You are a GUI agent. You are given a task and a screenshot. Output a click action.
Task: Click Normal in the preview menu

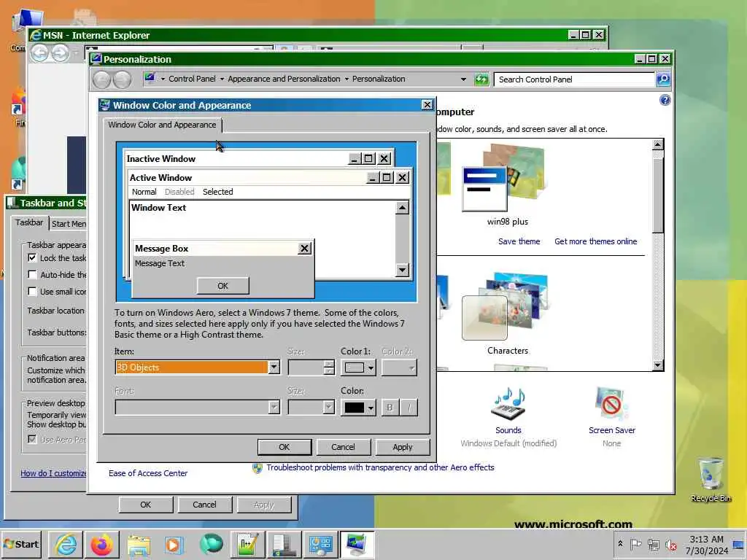tap(144, 192)
